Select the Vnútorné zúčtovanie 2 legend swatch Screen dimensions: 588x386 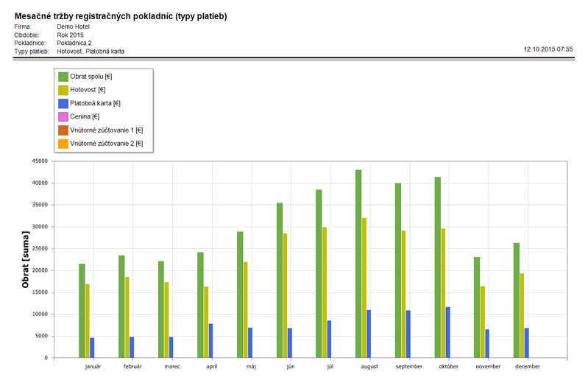click(x=63, y=143)
